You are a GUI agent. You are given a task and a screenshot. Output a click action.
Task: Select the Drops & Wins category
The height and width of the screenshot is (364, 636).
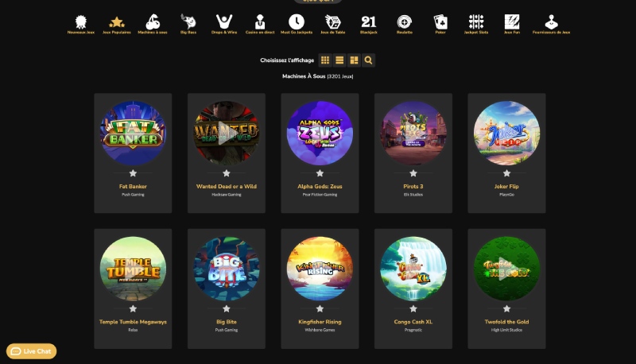[224, 25]
